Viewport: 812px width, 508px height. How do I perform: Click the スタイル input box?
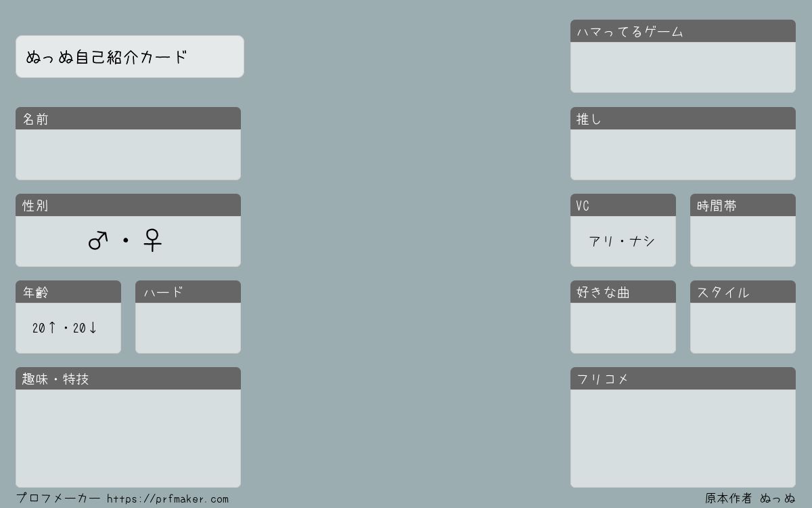click(743, 328)
